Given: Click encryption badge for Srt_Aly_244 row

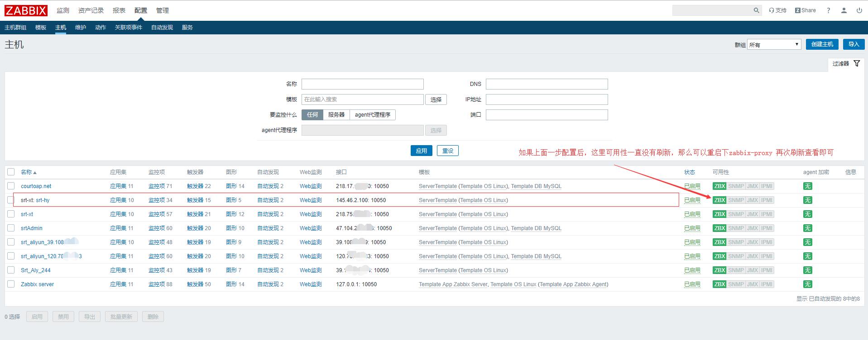Looking at the screenshot, I should pos(807,270).
